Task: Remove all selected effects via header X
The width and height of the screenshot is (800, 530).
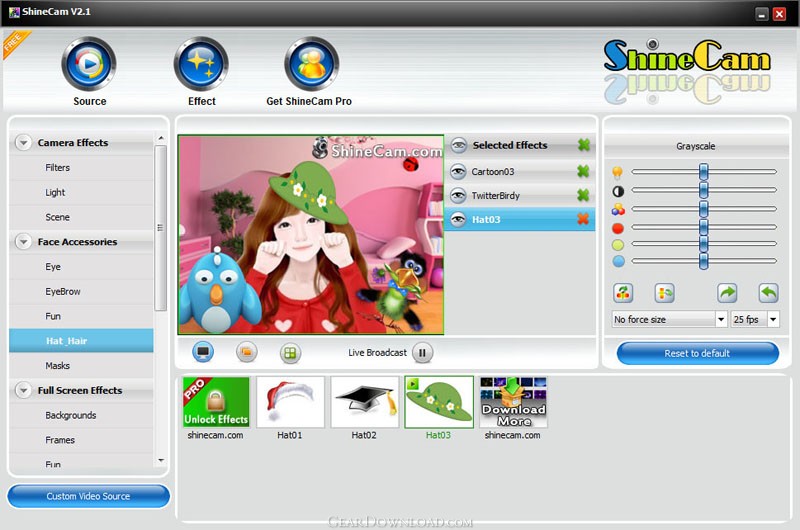Action: [x=584, y=145]
